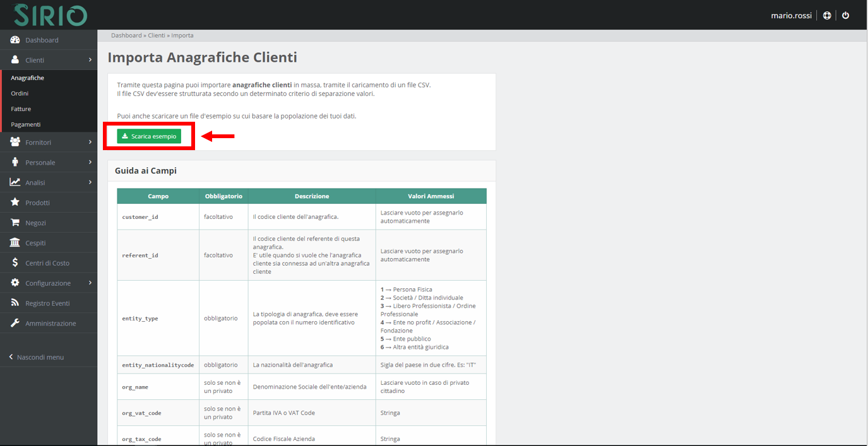Download the example file with Scarica esempio
This screenshot has width=868, height=446.
(x=149, y=136)
